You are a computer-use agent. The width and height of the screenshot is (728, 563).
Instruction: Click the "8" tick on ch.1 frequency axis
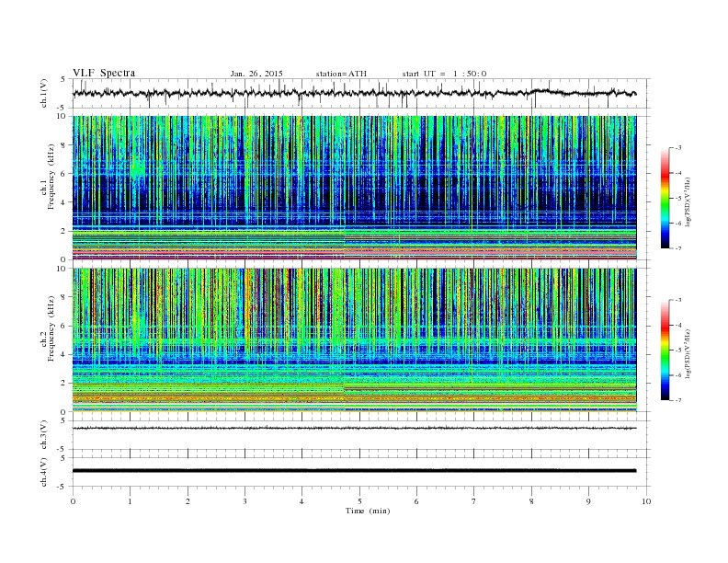click(x=64, y=145)
